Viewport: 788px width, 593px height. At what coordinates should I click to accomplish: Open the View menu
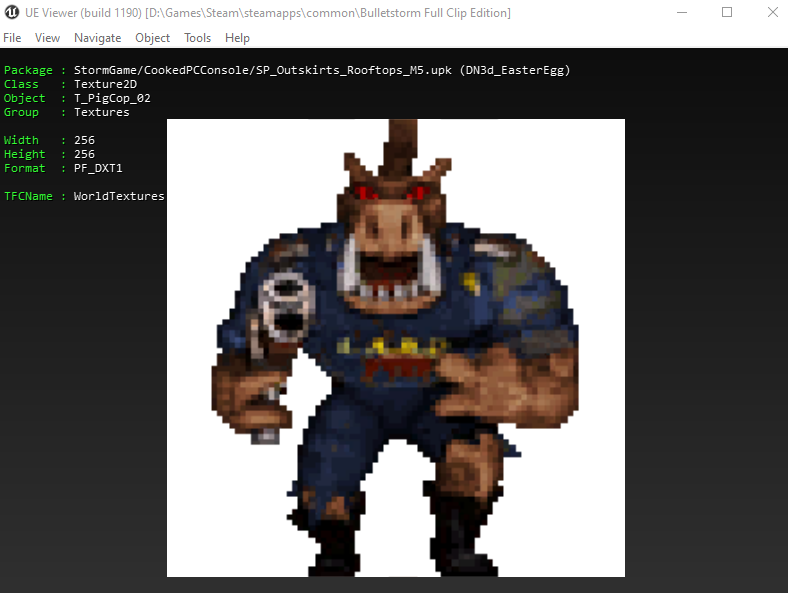47,38
